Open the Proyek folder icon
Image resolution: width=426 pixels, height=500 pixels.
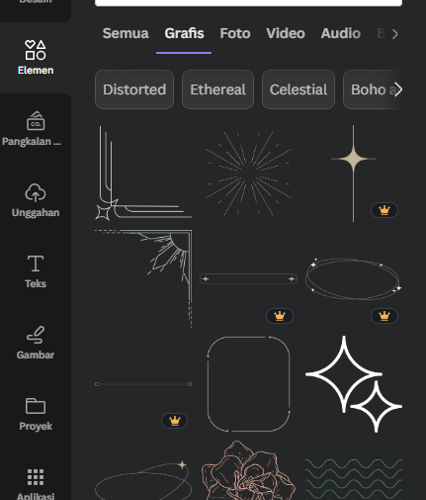point(36,406)
